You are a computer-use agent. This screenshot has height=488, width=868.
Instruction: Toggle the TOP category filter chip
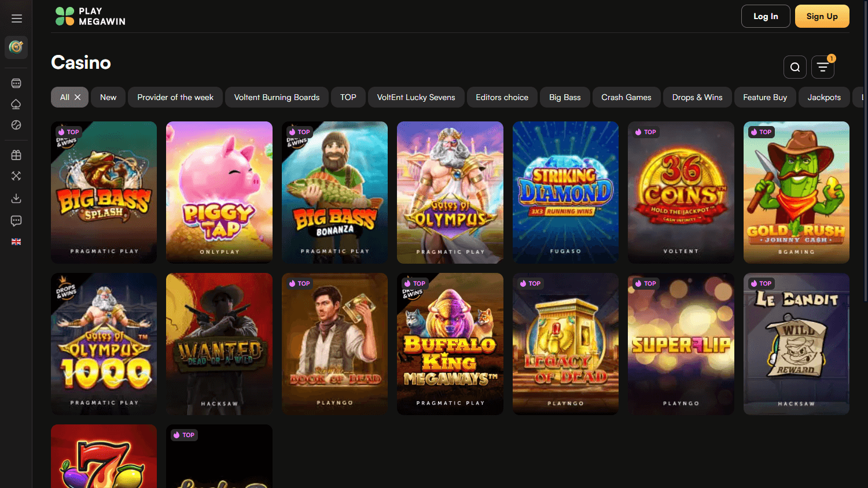point(348,97)
